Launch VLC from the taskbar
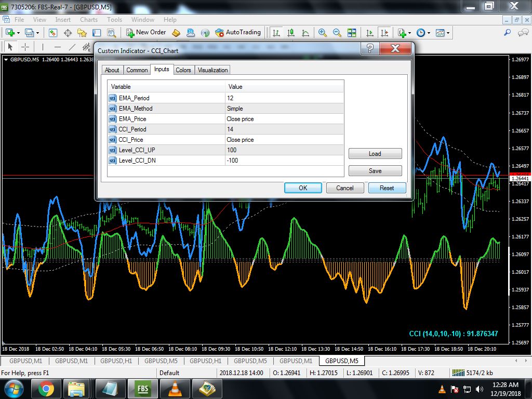The image size is (532, 399). (x=175, y=389)
